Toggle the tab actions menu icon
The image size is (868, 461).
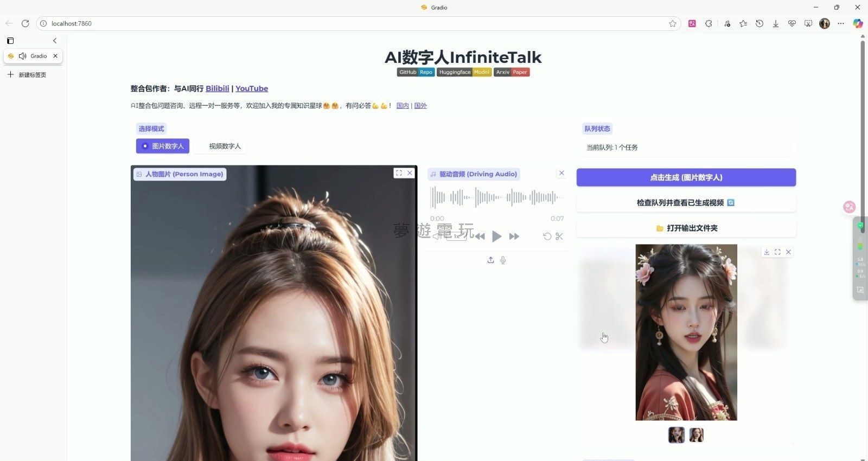(10, 41)
